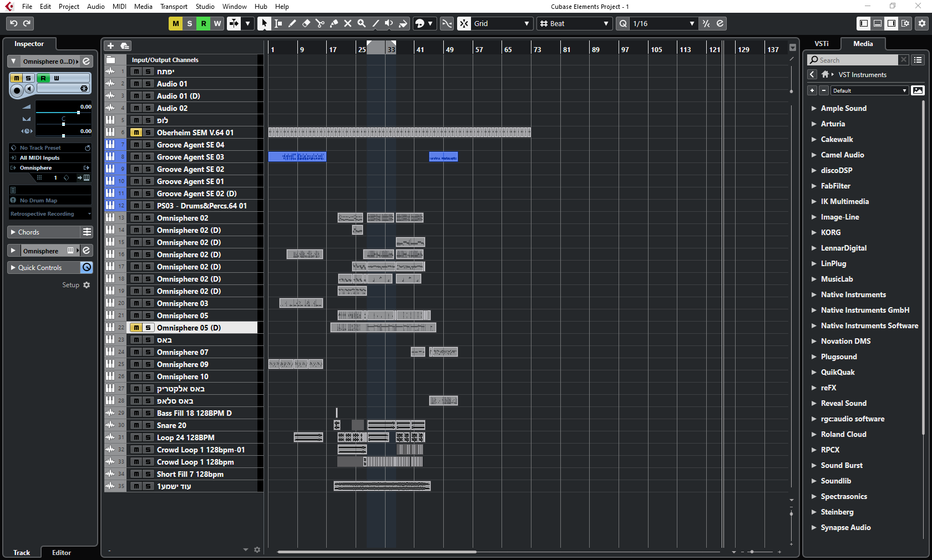Click Edit Instrument icon on Omnisphere inspector header
Viewport: 932px width, 560px height.
(87, 61)
